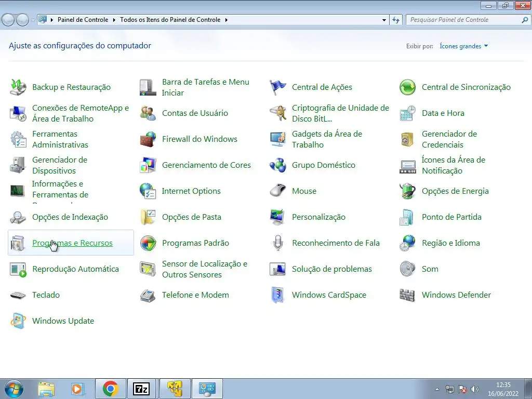Click the volume speaker tray icon
The height and width of the screenshot is (399, 532).
coord(475,389)
